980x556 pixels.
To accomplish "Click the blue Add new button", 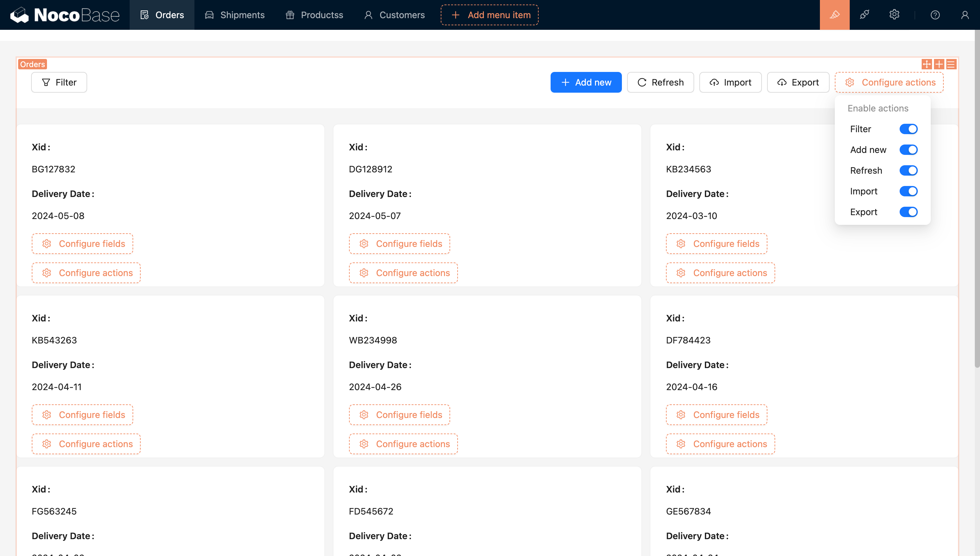I will tap(586, 83).
